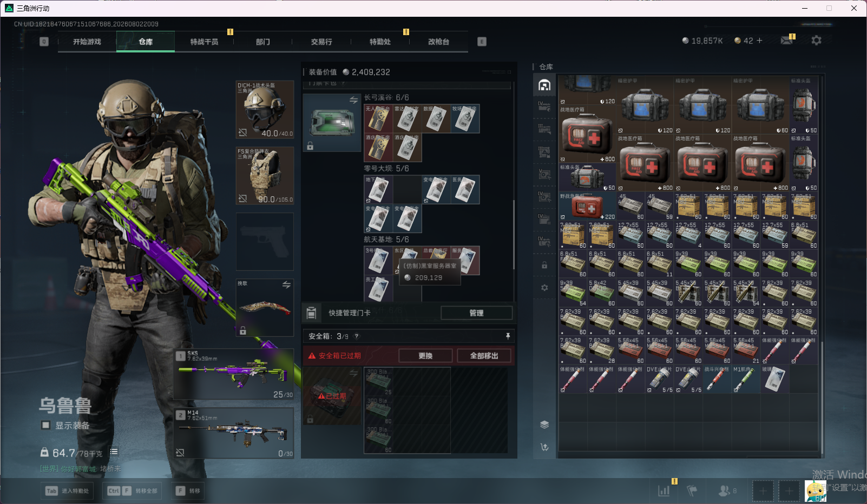This screenshot has width=867, height=504.
Task: Click the first add-teammate plus slot
Action: 763,491
